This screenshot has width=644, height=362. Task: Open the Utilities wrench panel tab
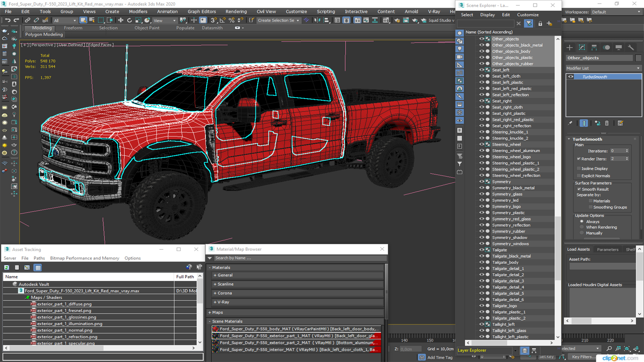coord(631,48)
